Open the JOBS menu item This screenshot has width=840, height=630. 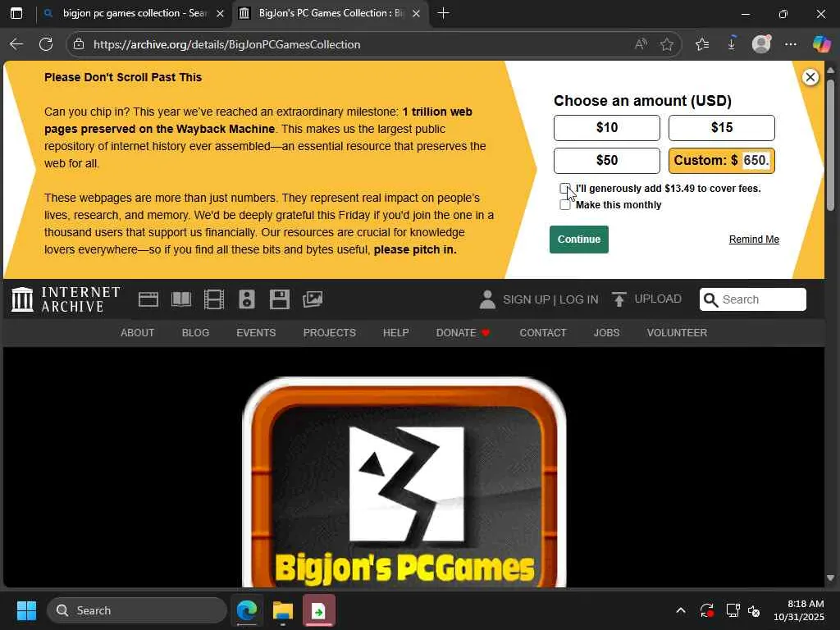[x=606, y=333]
